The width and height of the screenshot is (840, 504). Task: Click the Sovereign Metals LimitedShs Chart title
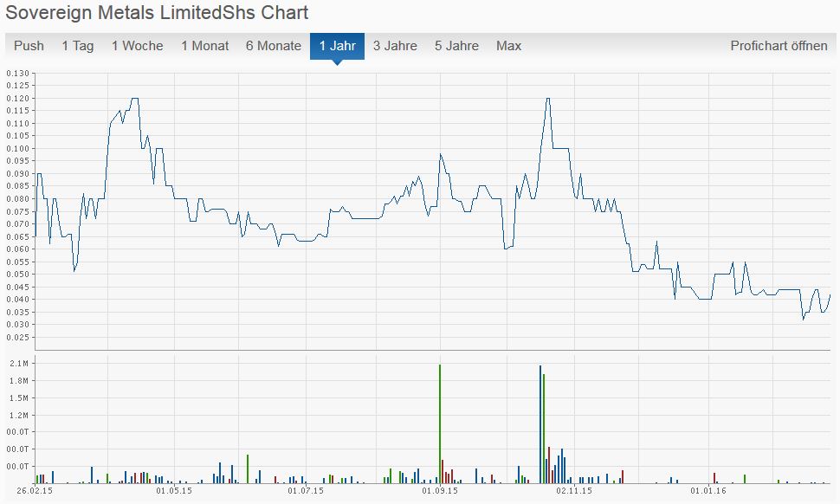(157, 12)
